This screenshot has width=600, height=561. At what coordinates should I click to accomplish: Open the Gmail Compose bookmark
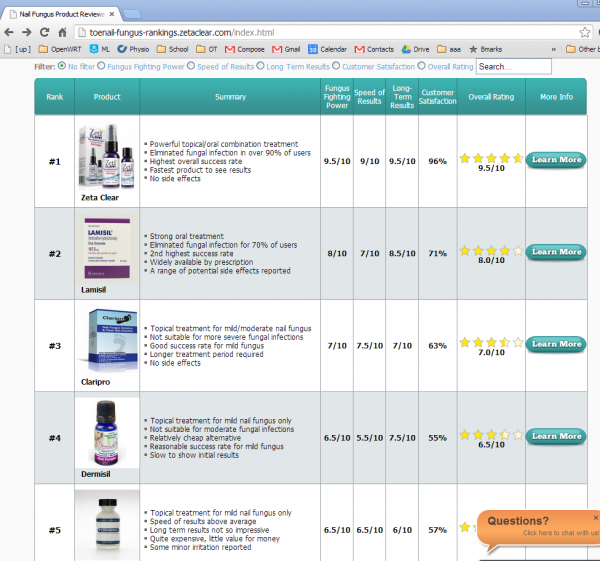(245, 49)
